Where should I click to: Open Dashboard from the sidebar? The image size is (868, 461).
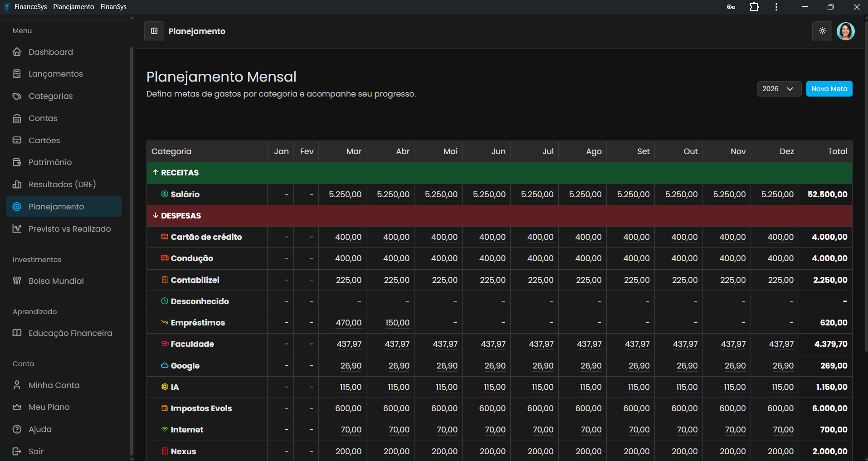pos(50,52)
